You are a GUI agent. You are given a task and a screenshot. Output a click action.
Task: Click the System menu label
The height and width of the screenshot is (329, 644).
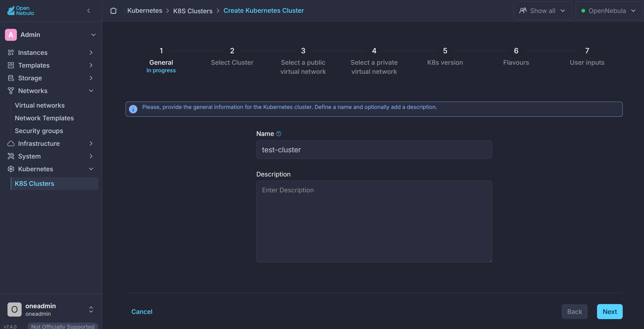29,156
